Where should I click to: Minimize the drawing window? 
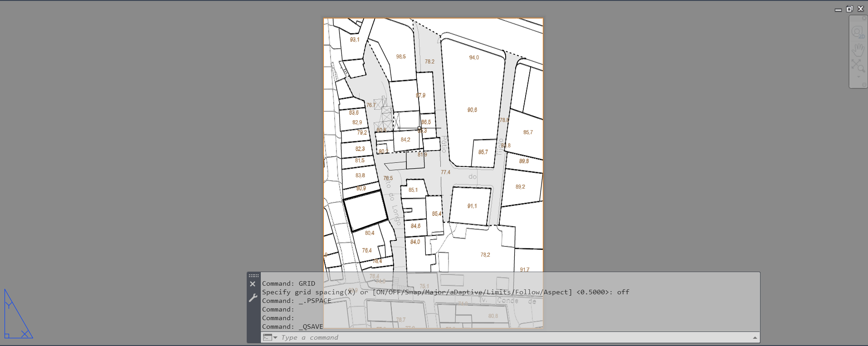pyautogui.click(x=838, y=9)
